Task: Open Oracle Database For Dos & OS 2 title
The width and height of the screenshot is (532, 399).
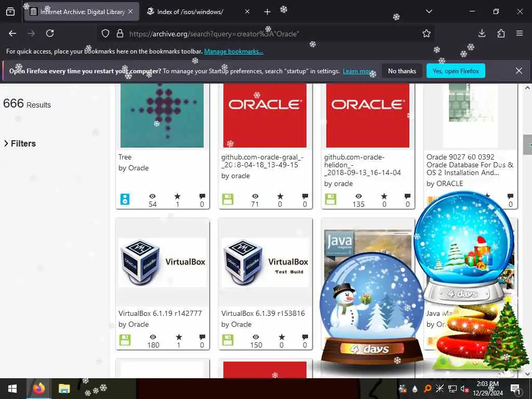Action: 470,165
